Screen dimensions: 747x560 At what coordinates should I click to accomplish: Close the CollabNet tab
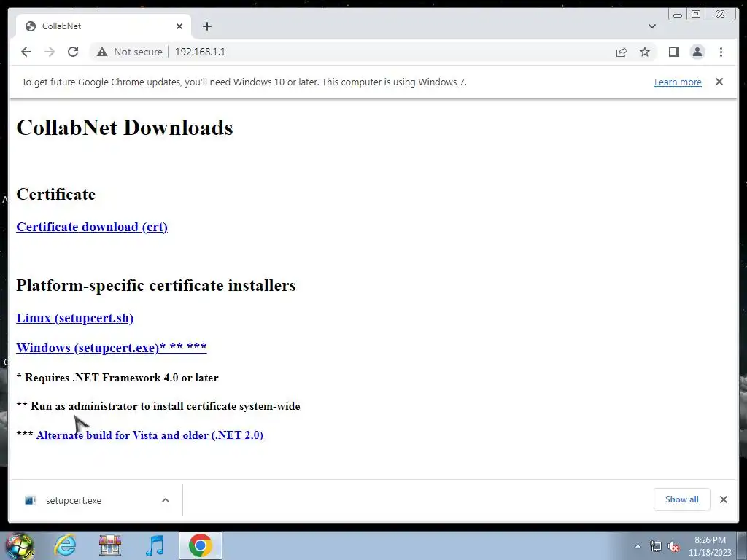click(179, 26)
